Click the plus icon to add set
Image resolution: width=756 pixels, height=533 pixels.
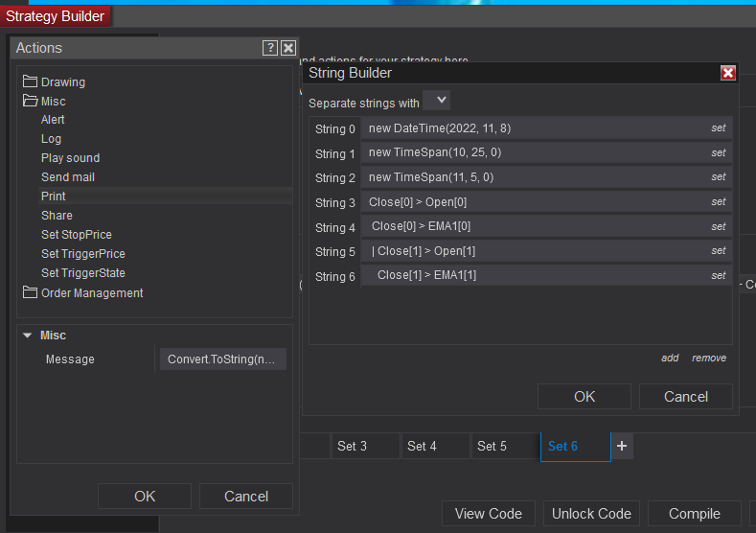click(622, 446)
